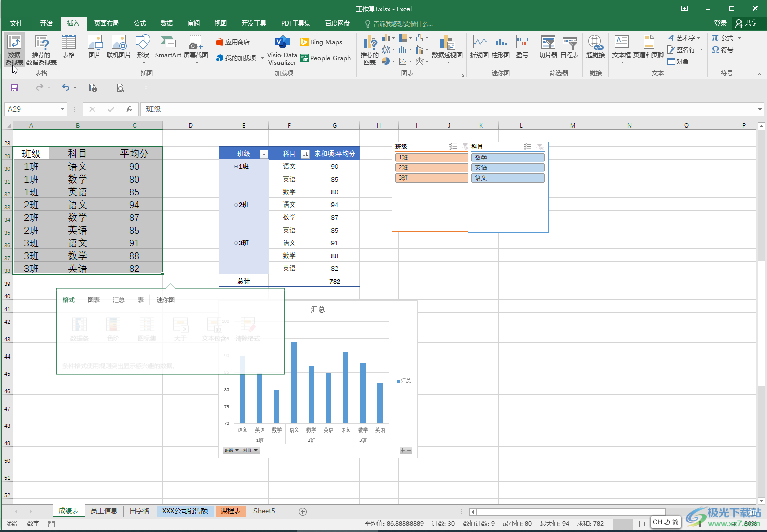The width and height of the screenshot is (767, 532).
Task: Insert a Slicer (切片器)
Action: (x=548, y=47)
